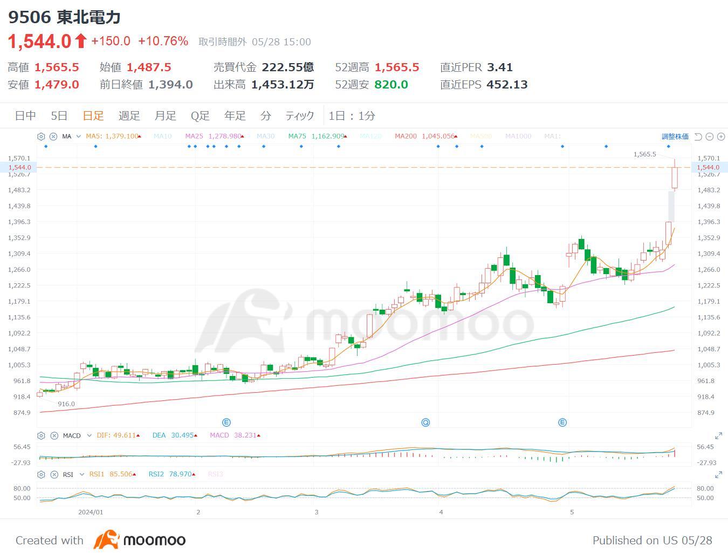
Task: Click the 調整株価 adjusted price link
Action: (x=675, y=136)
